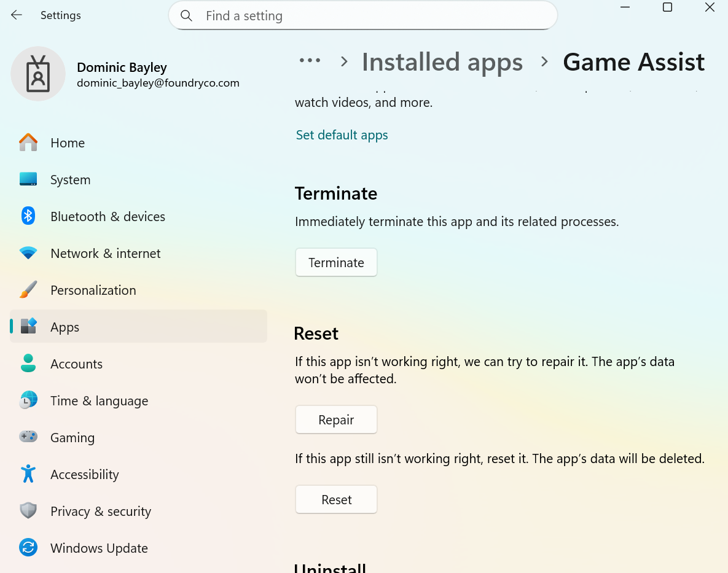
Task: Open the breadcrumb ellipsis menu
Action: click(310, 61)
